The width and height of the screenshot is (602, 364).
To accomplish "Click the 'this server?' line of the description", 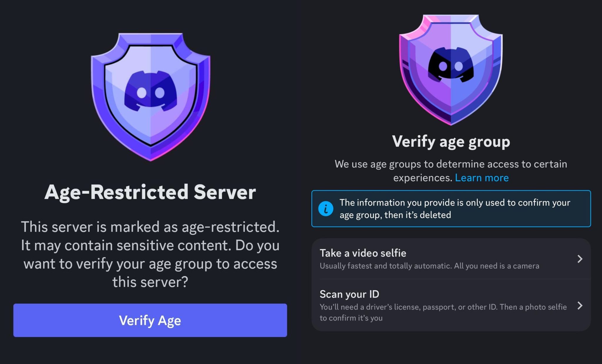I will [x=150, y=282].
